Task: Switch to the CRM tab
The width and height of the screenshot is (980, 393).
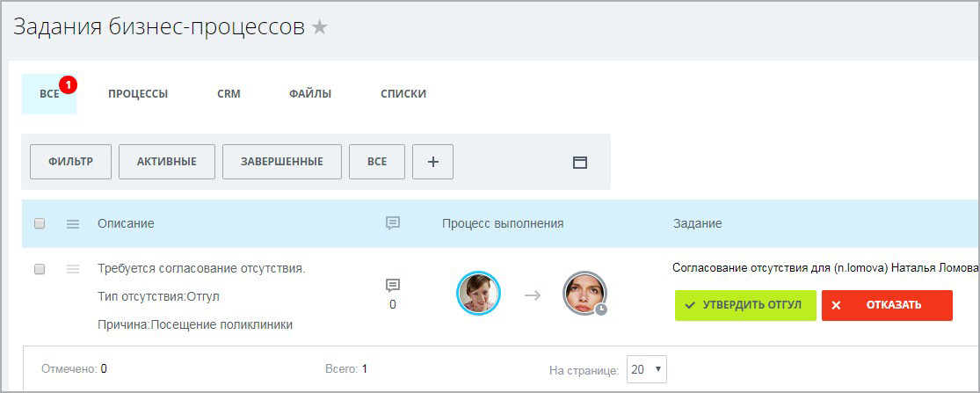Action: [229, 94]
